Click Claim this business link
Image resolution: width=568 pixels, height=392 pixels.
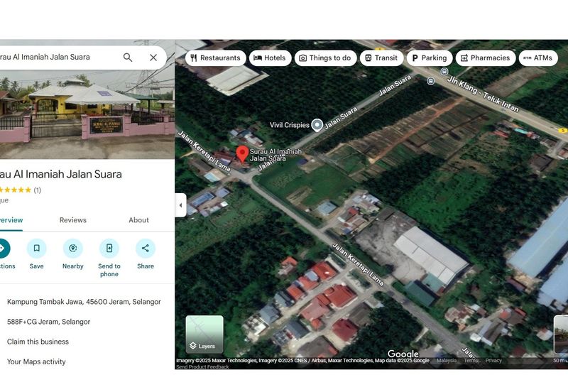point(38,342)
